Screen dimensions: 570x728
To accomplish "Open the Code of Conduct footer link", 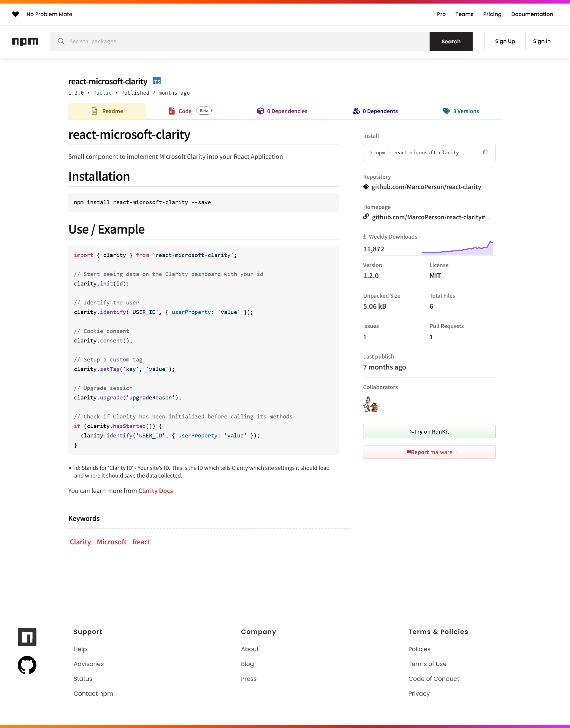I will (433, 679).
